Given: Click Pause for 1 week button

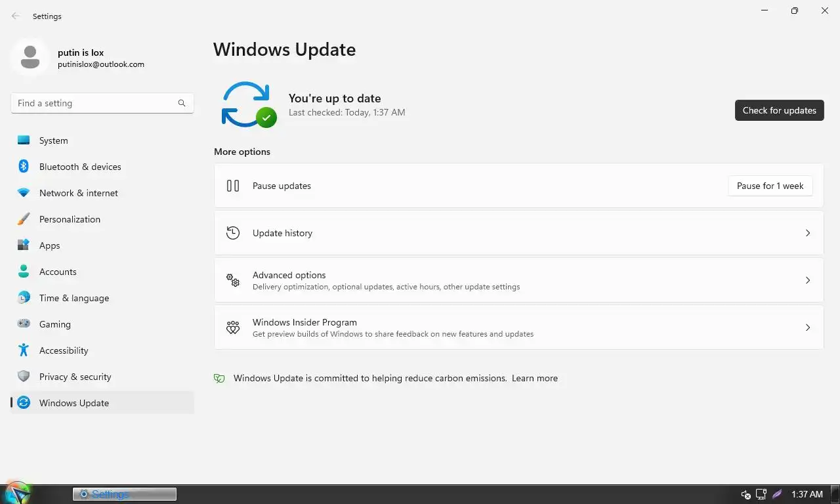Looking at the screenshot, I should tap(770, 186).
